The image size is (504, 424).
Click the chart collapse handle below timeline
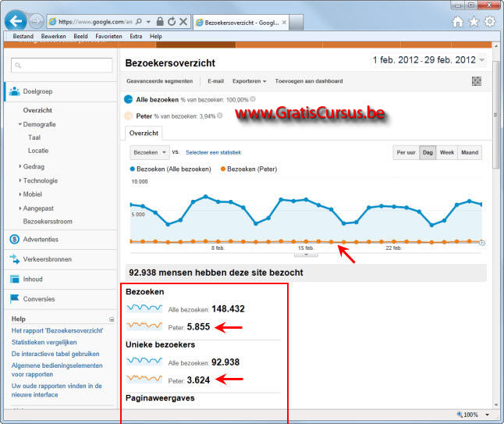click(306, 255)
